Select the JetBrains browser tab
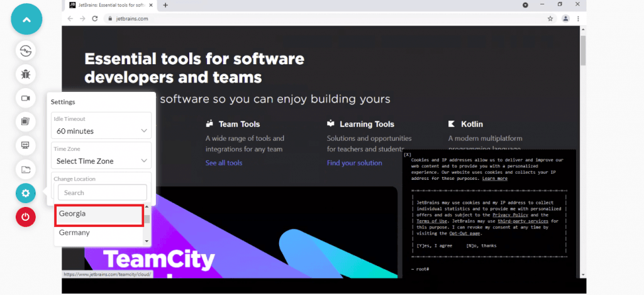Viewport: 644px width, 295px height. 111,5
